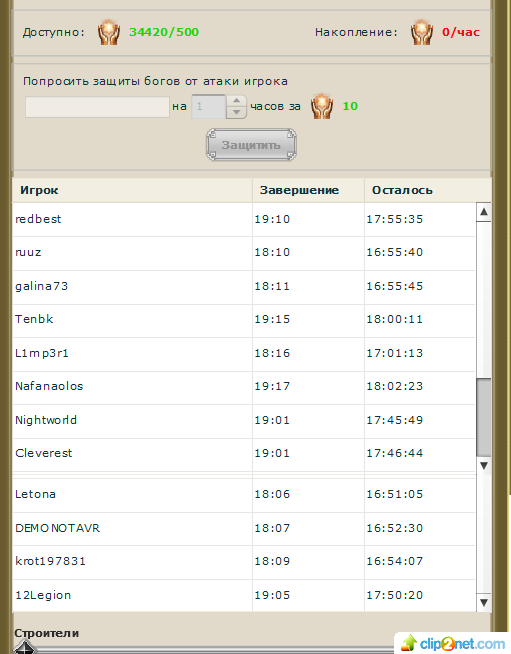This screenshot has height=654, width=511.
Task: Click the upper list scrollbar up arrow
Action: [x=484, y=212]
